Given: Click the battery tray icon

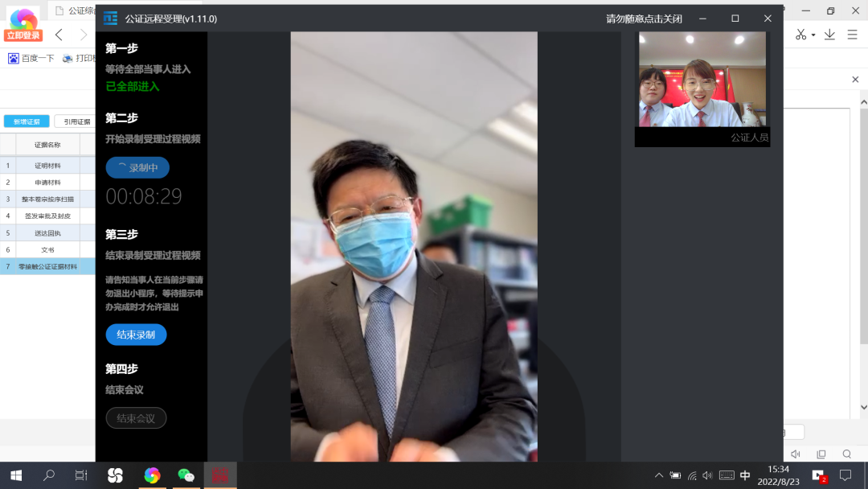Looking at the screenshot, I should tap(675, 475).
